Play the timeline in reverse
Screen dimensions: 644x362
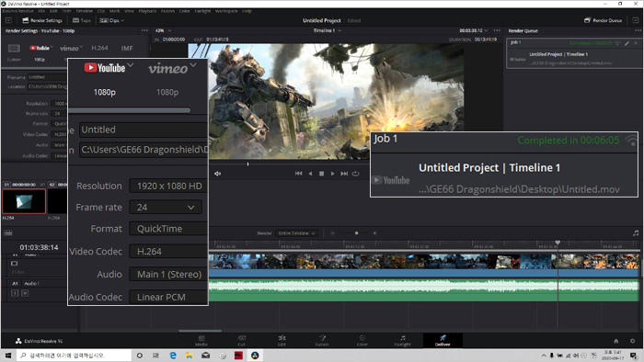[x=311, y=174]
